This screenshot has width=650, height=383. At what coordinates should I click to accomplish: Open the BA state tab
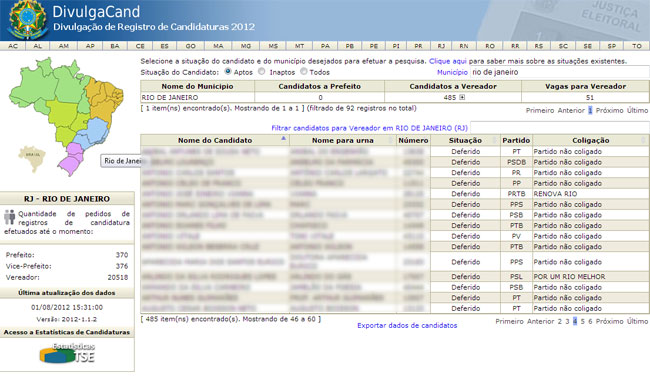(115, 46)
